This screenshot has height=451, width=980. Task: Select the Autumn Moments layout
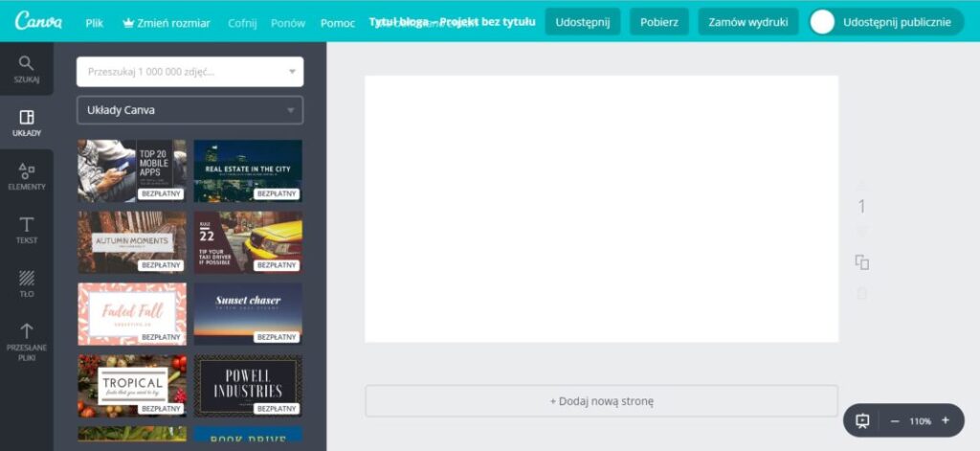(132, 242)
